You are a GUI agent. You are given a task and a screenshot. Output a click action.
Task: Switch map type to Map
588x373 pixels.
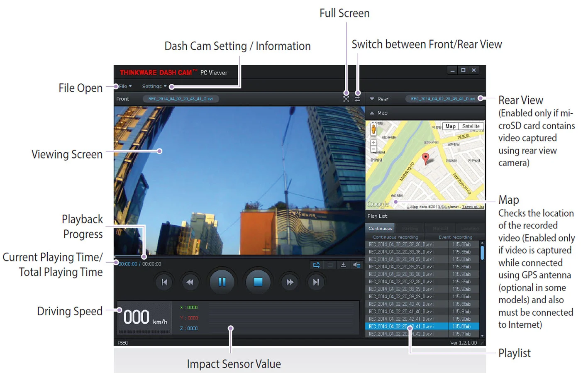(451, 126)
